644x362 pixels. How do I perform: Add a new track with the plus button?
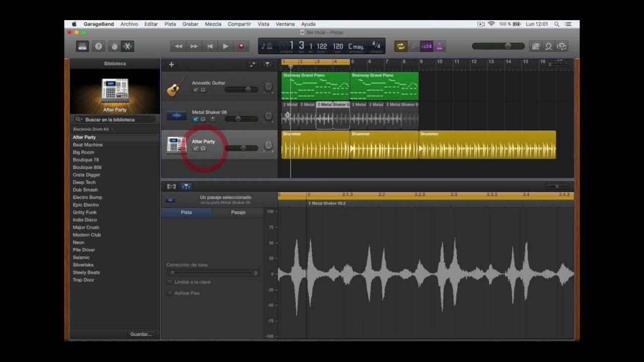point(171,64)
